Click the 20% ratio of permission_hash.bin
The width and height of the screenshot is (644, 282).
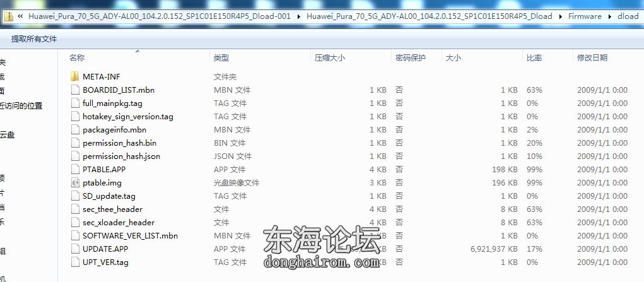tap(534, 143)
